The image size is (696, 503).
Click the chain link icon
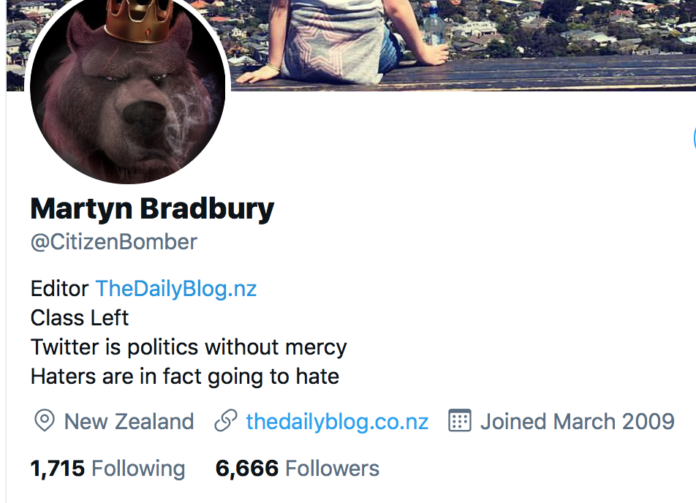click(x=226, y=420)
